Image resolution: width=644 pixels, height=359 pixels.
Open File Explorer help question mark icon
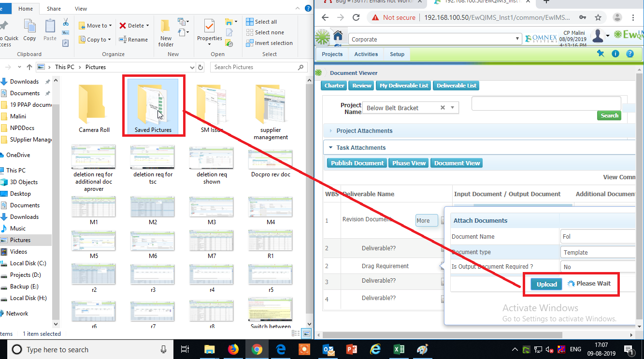coord(308,8)
